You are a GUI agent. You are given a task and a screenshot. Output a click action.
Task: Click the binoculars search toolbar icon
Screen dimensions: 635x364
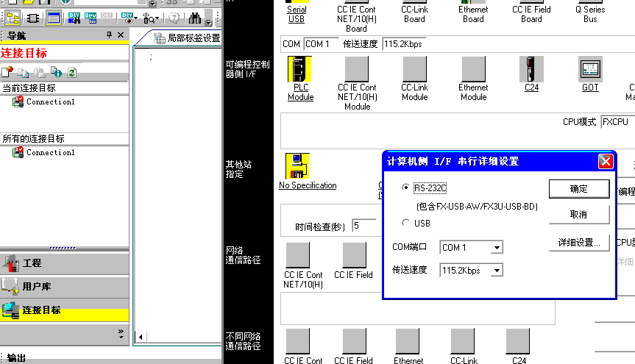195,18
